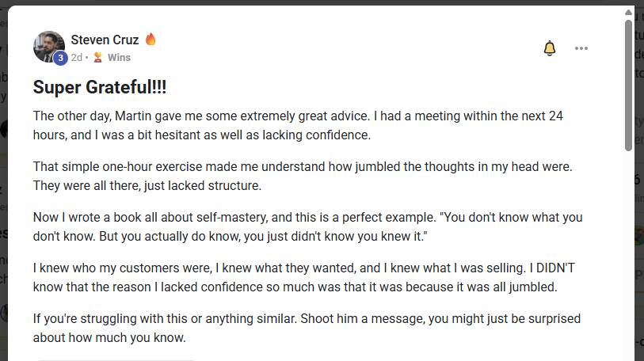Click the lower scrollbar track below thumb

click(x=629, y=253)
